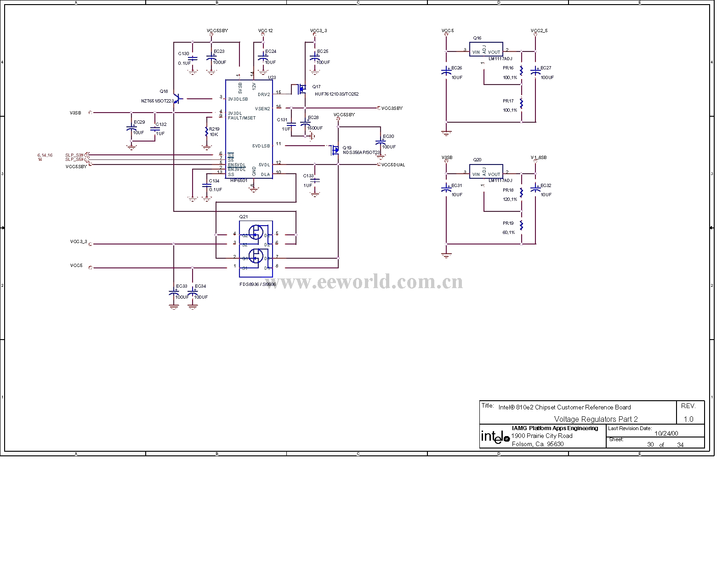Select the 'VCC5DUAL' net label

click(x=393, y=165)
